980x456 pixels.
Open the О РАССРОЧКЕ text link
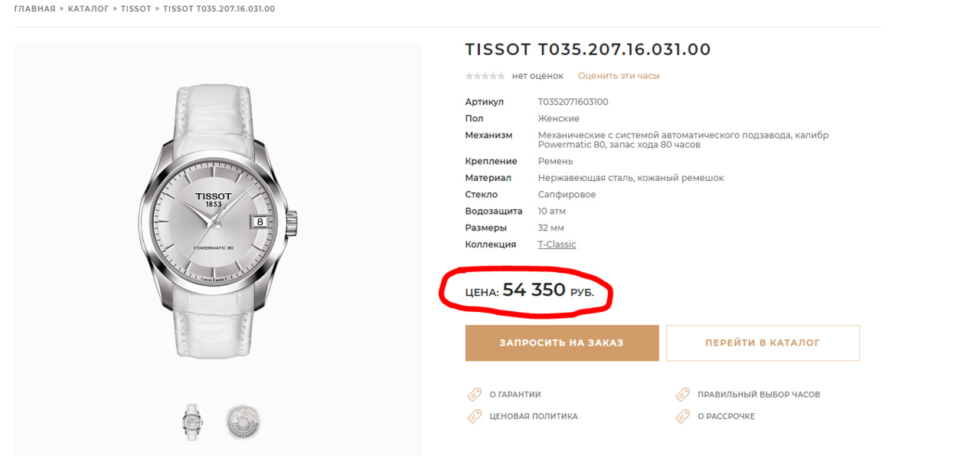(726, 416)
